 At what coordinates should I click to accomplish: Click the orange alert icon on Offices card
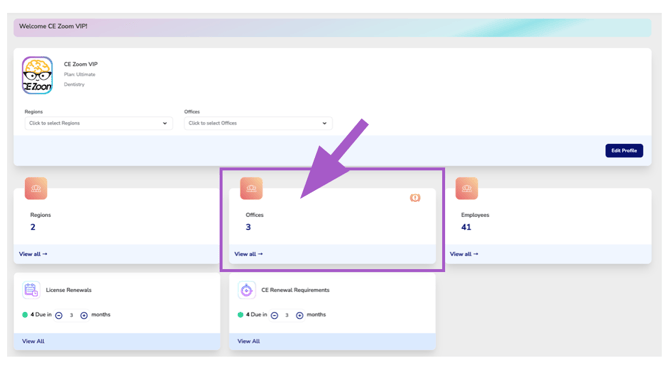point(415,198)
